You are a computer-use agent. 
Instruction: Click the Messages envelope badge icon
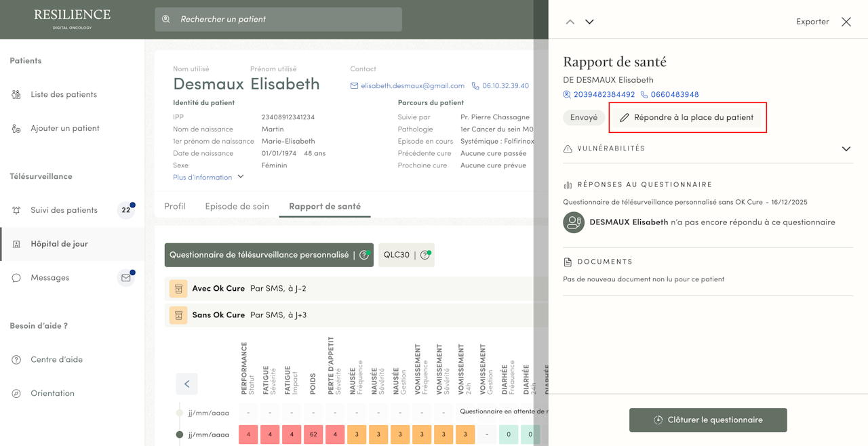[x=126, y=277]
